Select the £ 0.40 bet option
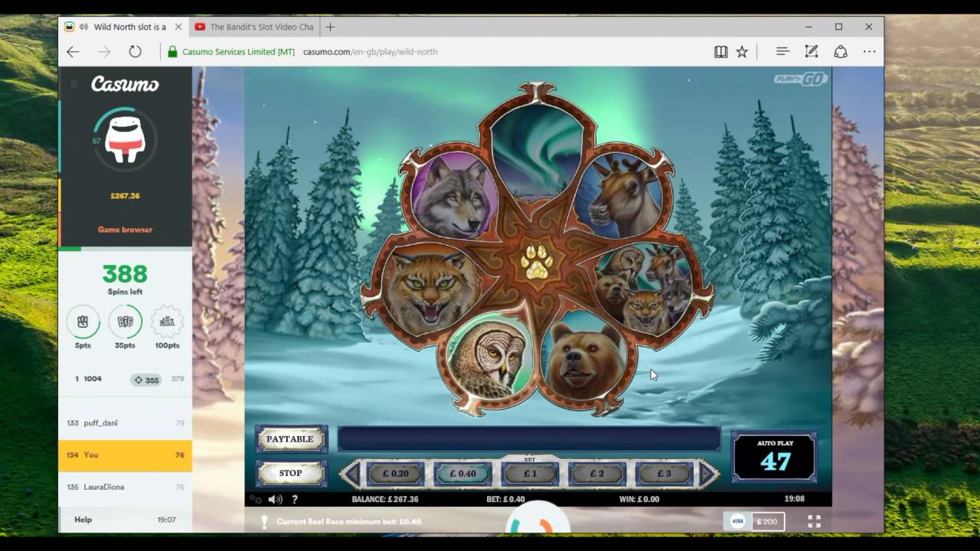The width and height of the screenshot is (980, 551). [x=462, y=474]
